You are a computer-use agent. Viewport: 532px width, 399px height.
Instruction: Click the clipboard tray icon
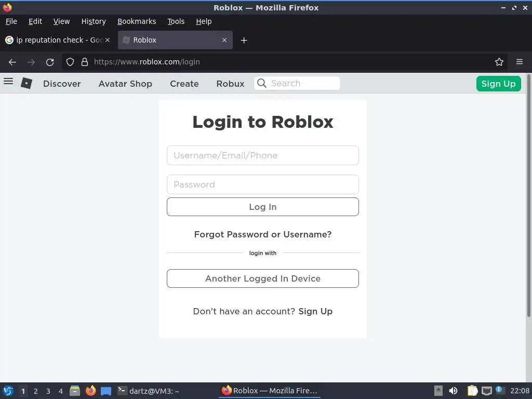[472, 391]
